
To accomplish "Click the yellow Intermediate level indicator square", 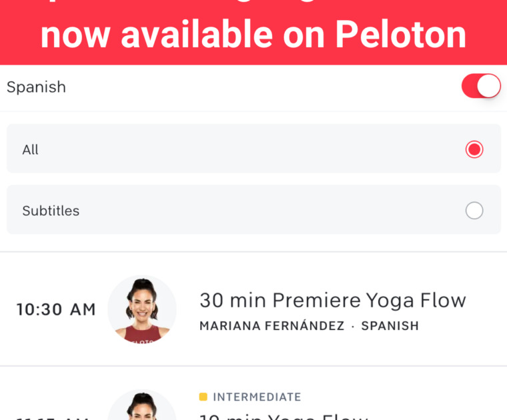I will (x=203, y=397).
